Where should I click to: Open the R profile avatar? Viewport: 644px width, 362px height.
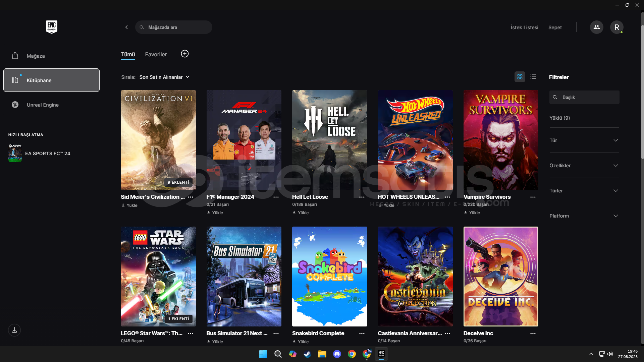coord(616,27)
